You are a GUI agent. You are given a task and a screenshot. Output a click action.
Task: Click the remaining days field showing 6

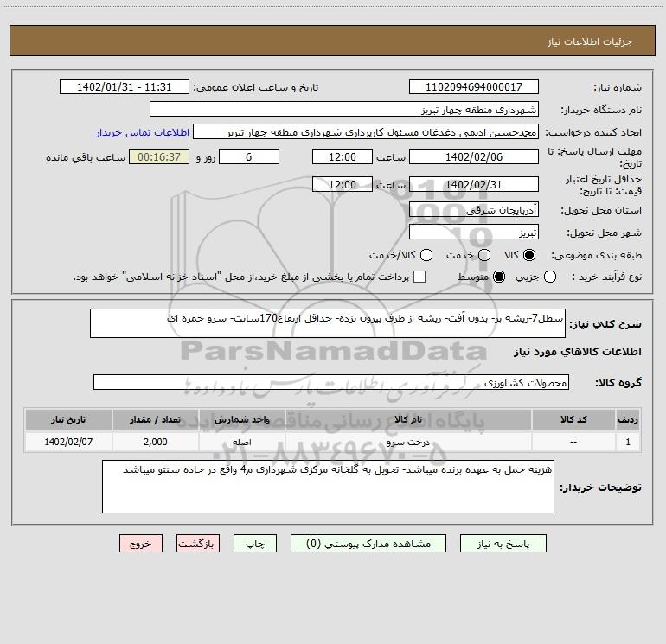(x=249, y=156)
